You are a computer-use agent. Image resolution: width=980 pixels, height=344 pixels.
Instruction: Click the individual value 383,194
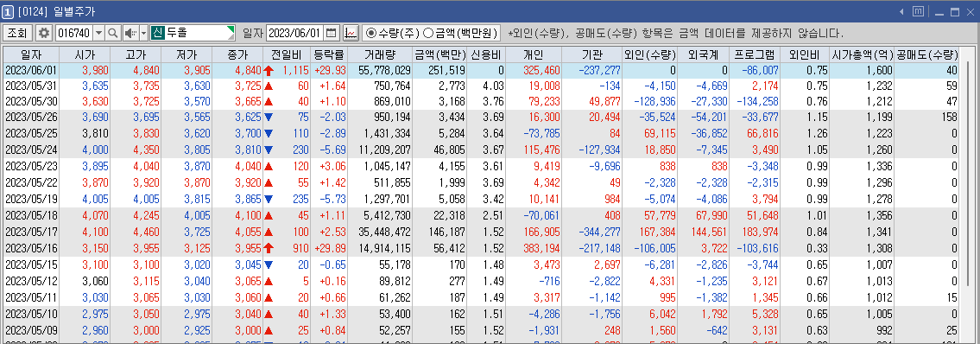(542, 247)
